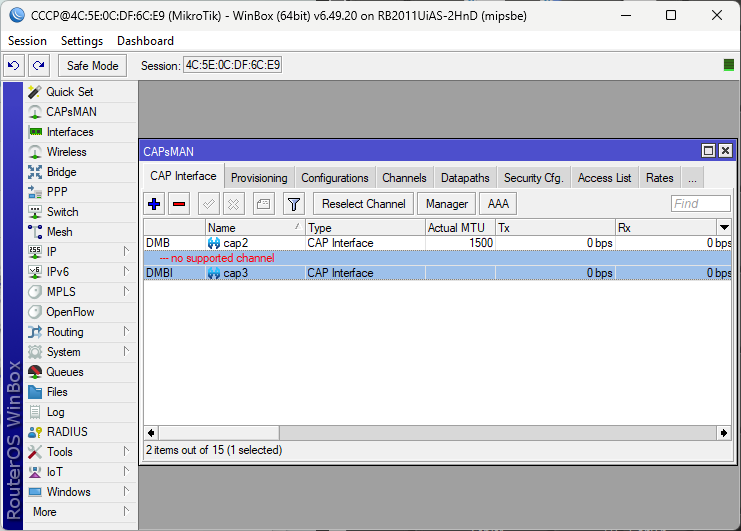Click the horizontal scrollbar thumb

219,433
